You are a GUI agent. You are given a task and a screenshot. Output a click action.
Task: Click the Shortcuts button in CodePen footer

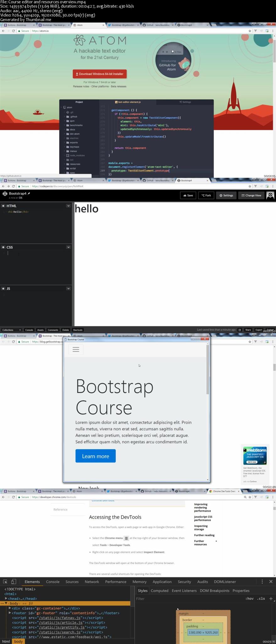point(78,330)
